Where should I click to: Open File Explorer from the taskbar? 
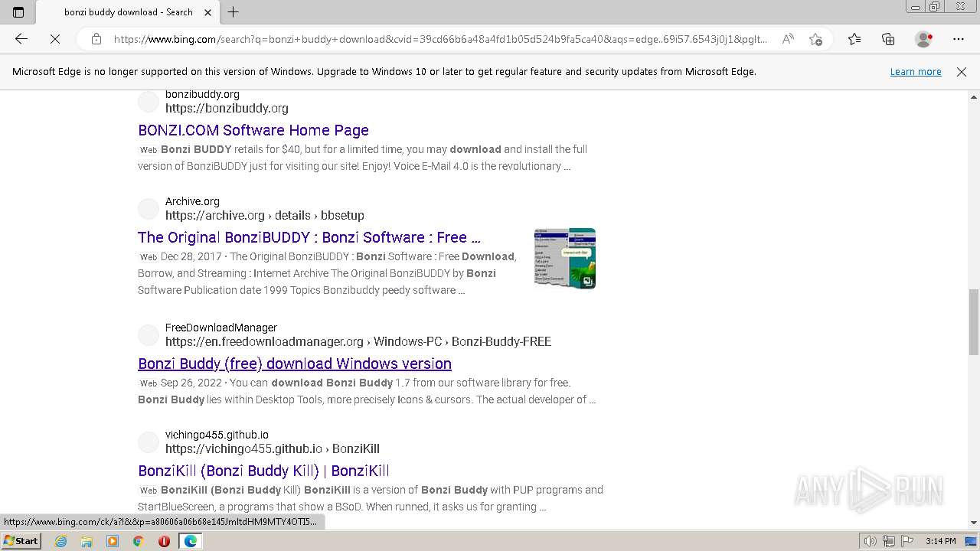tap(87, 540)
